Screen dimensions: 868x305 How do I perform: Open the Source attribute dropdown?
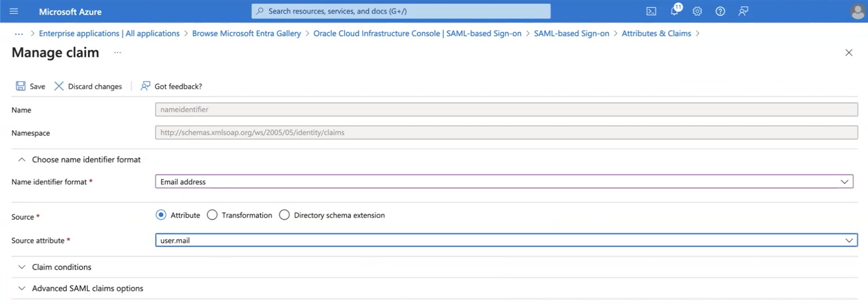(506, 240)
